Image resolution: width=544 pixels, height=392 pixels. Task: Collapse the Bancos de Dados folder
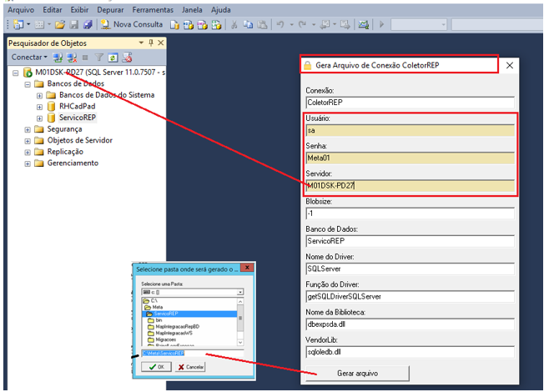tap(28, 84)
